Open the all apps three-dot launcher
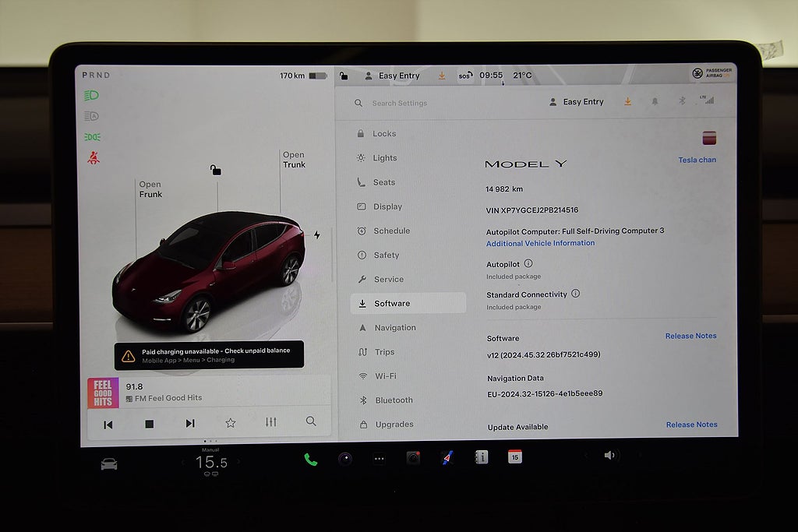 click(379, 459)
